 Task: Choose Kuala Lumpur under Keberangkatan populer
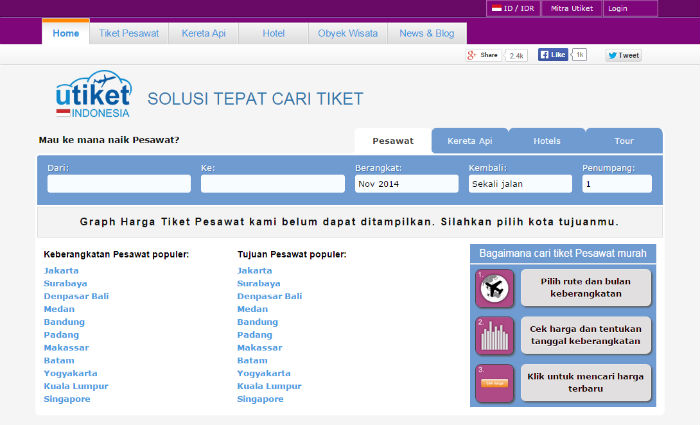76,386
